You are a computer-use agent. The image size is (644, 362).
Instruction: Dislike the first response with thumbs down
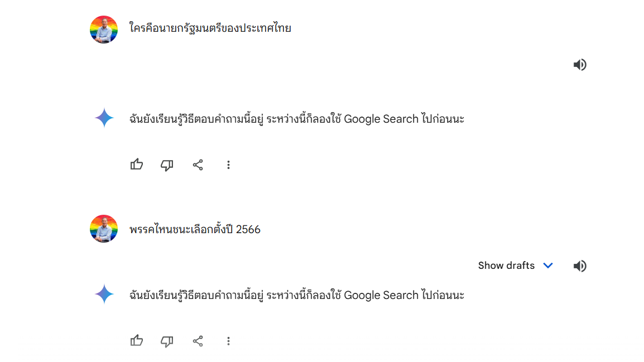[167, 165]
